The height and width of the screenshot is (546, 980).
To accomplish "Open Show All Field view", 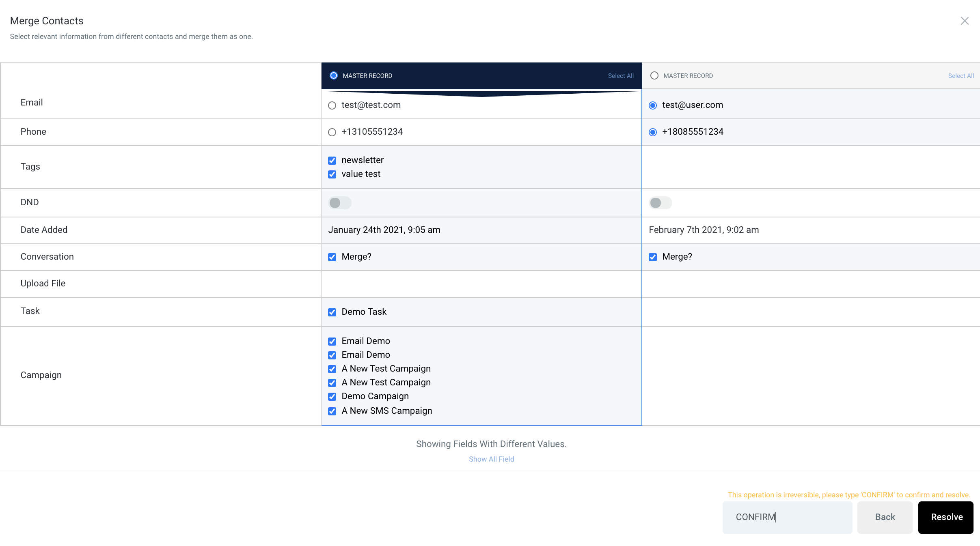I will click(491, 459).
